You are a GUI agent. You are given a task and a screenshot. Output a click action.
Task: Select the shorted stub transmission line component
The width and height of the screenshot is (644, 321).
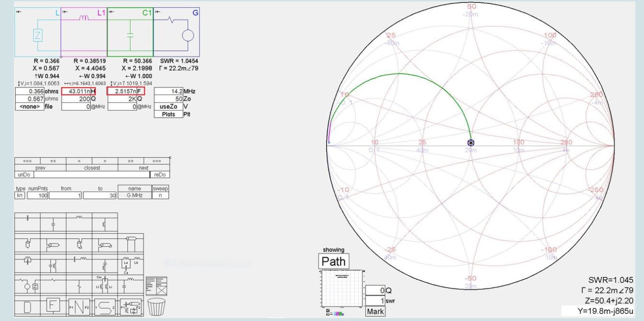pyautogui.click(x=79, y=243)
